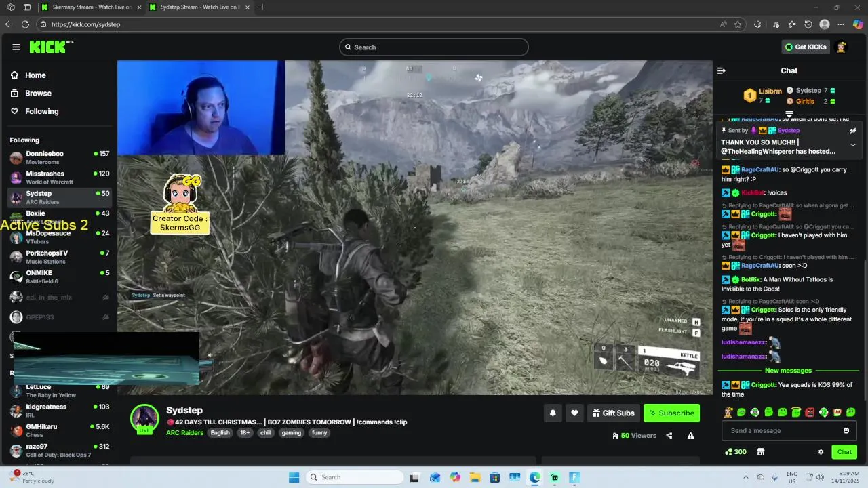
Task: Click the Giritis gifter name in leaderboard
Action: (x=805, y=101)
